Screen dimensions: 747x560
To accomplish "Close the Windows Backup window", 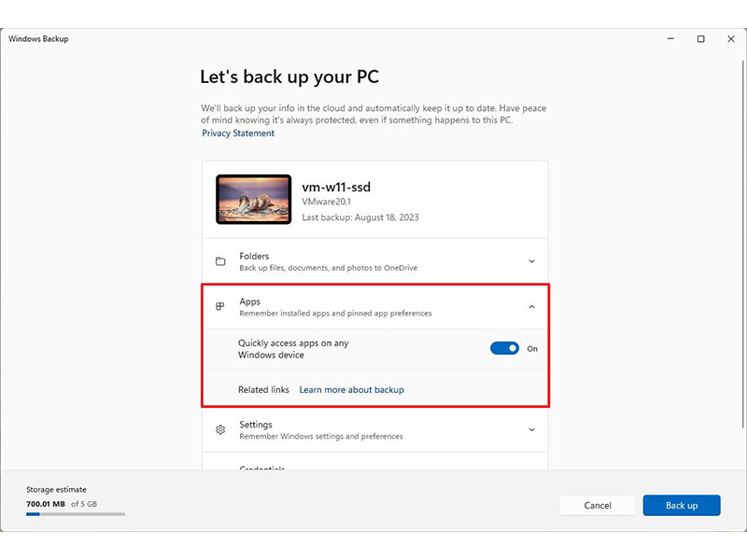I will [x=731, y=39].
